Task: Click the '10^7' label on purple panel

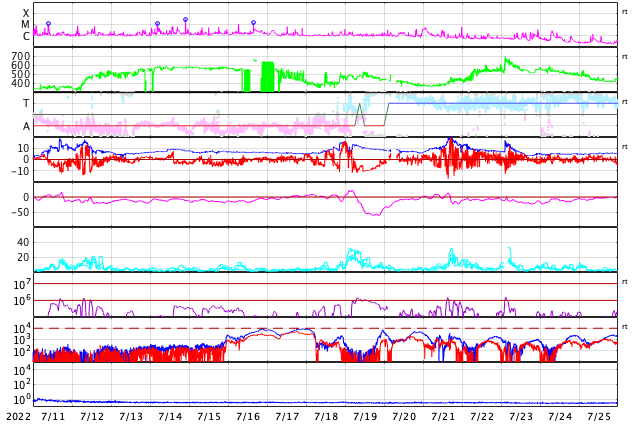Action: tap(21, 284)
